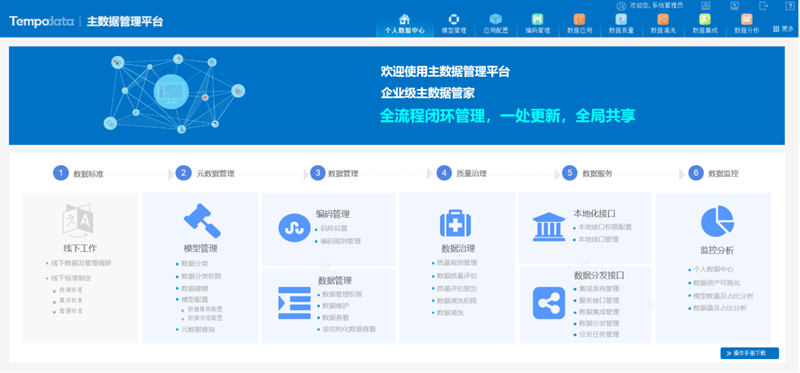Click the 线下数据及管理调研 item
Image resolution: width=800 pixels, height=373 pixels.
(x=81, y=264)
